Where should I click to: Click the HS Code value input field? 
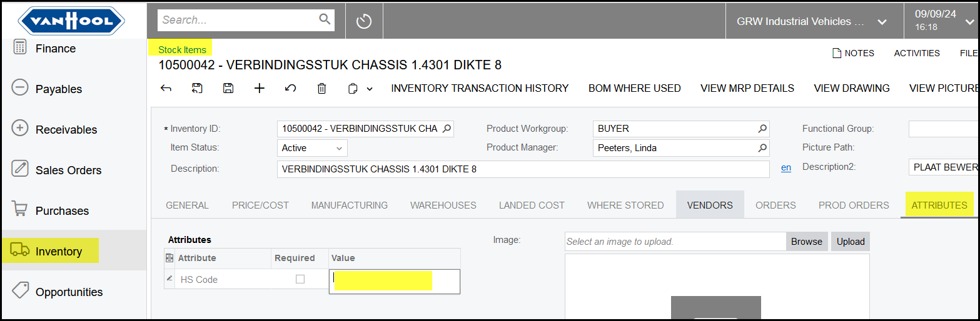click(x=394, y=280)
